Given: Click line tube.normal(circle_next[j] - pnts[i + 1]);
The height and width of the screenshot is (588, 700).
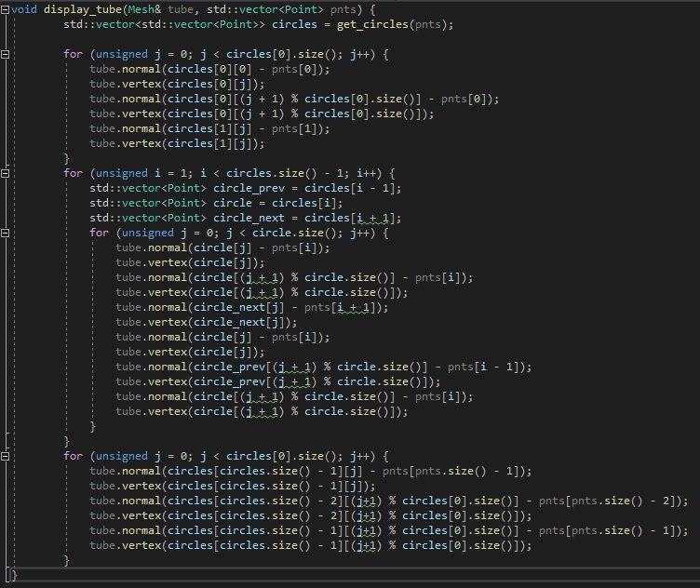Looking at the screenshot, I should 251,307.
